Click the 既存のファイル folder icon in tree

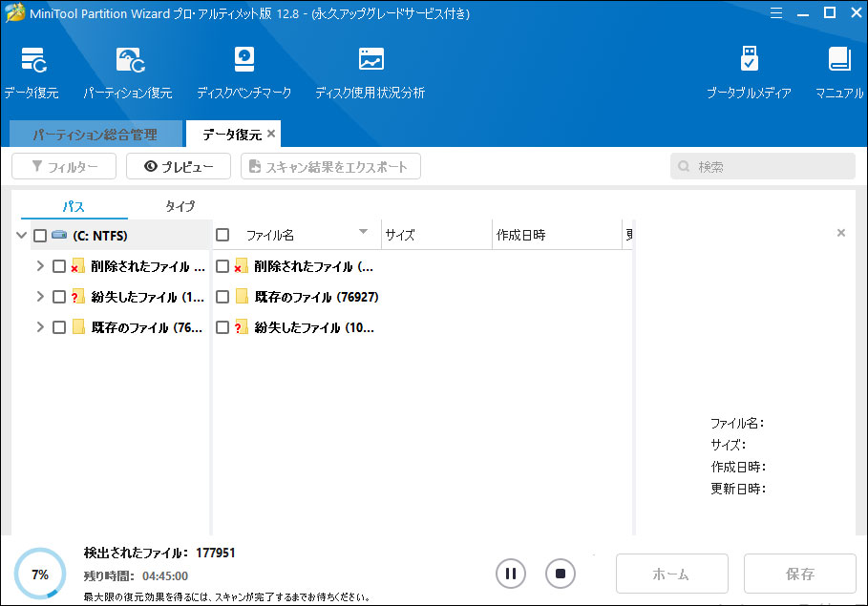[x=78, y=327]
